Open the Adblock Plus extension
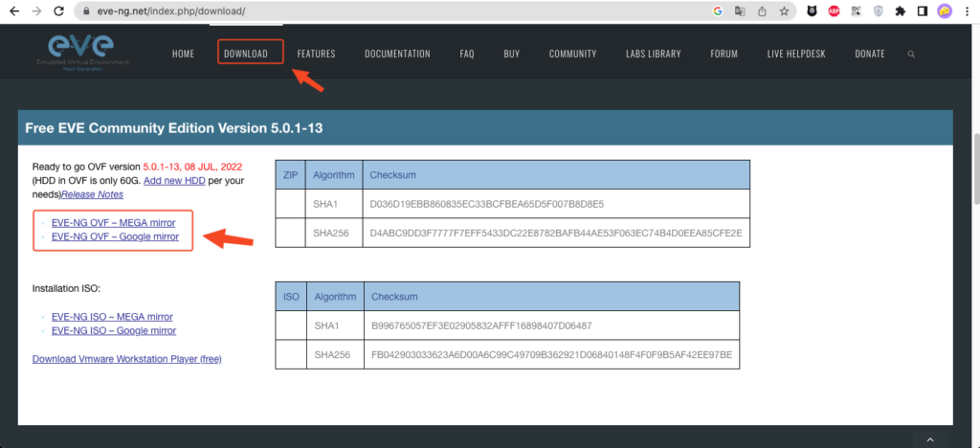 [x=834, y=11]
